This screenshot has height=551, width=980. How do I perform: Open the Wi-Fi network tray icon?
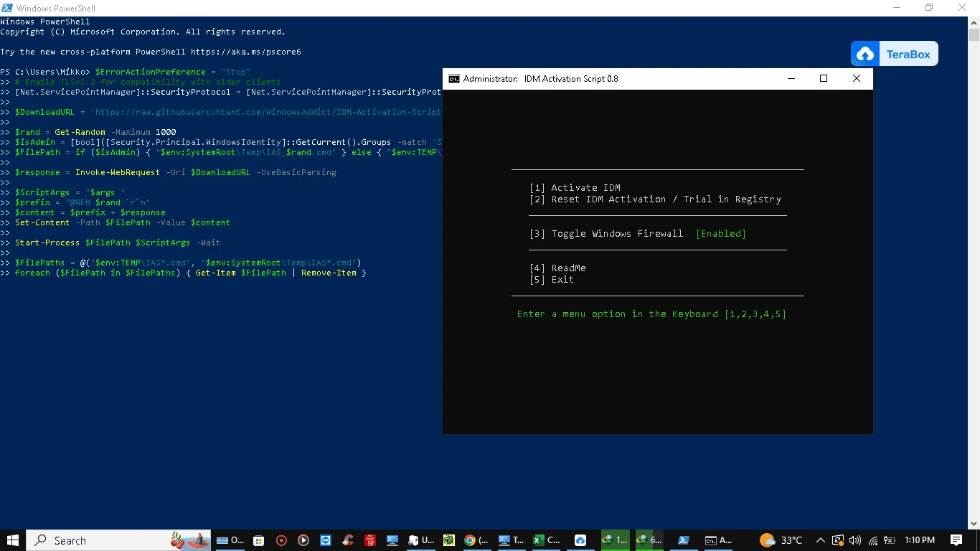(873, 540)
